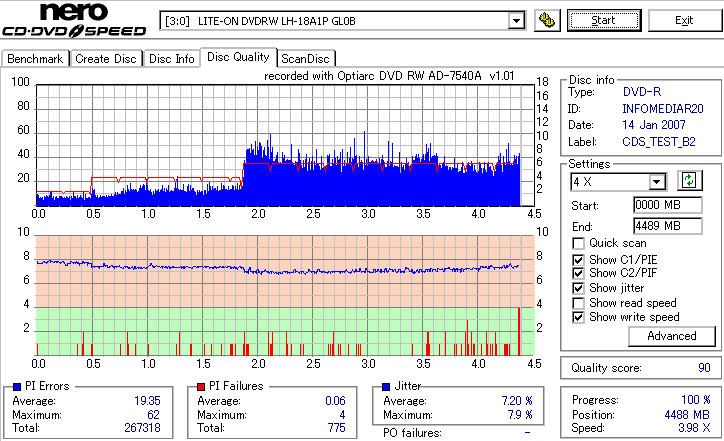Select the Disc Quality tab
Image resolution: width=724 pixels, height=441 pixels.
point(238,57)
